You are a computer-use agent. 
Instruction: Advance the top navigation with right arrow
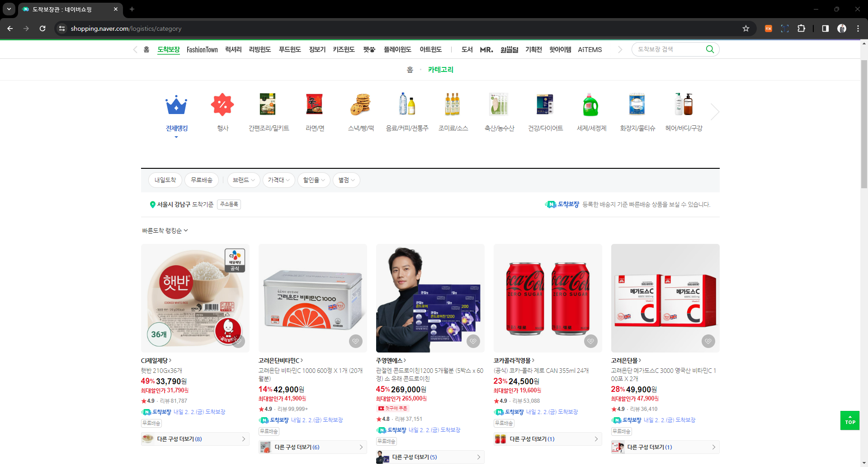[620, 50]
